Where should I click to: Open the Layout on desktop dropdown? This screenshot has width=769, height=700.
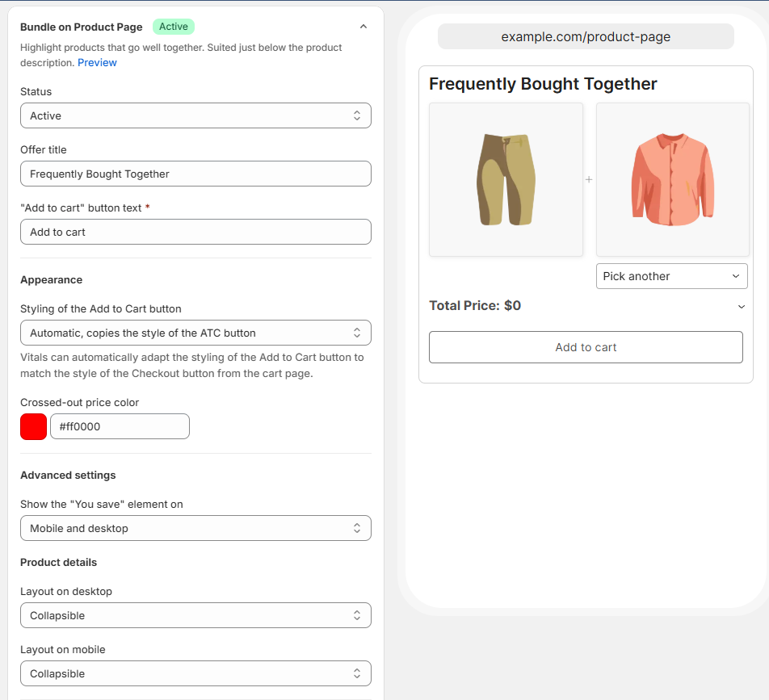pyautogui.click(x=195, y=616)
